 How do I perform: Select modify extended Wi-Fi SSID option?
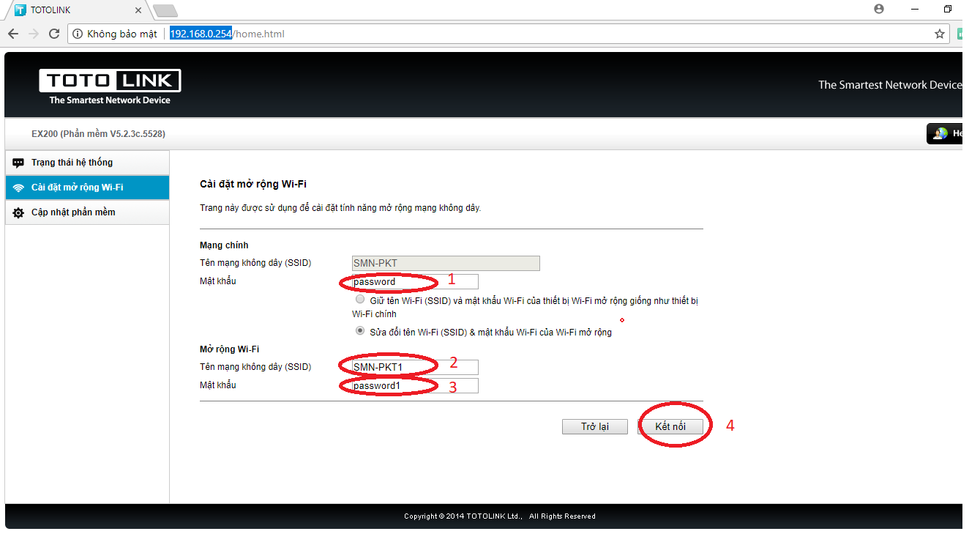pos(359,331)
